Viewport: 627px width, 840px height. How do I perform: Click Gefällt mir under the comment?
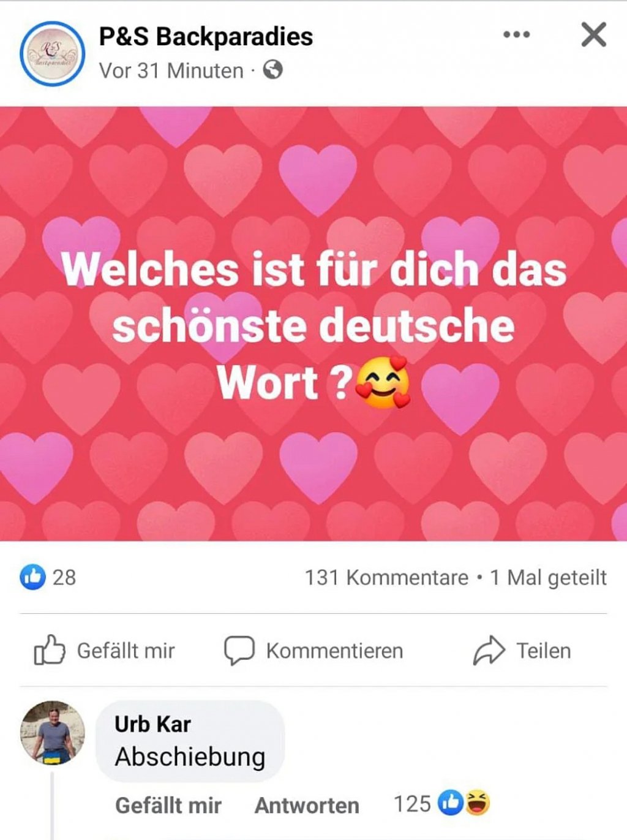pos(168,805)
